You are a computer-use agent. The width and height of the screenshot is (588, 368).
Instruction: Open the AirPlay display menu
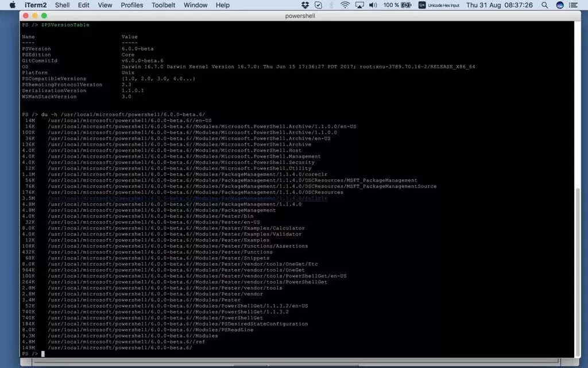(x=359, y=5)
